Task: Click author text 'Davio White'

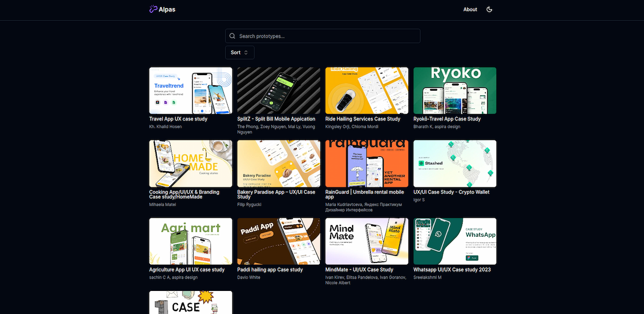Action: 248,278
